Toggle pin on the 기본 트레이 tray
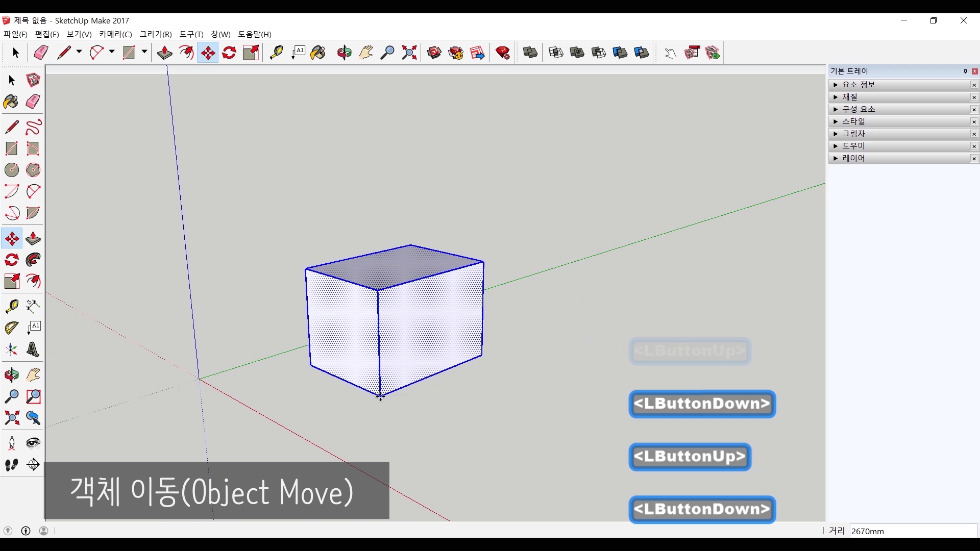The height and width of the screenshot is (551, 980). [x=965, y=71]
